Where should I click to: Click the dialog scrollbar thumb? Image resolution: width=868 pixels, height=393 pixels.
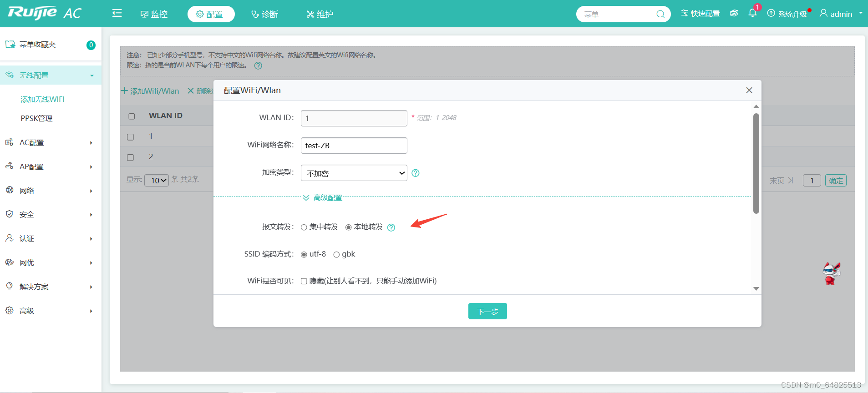coord(756,163)
